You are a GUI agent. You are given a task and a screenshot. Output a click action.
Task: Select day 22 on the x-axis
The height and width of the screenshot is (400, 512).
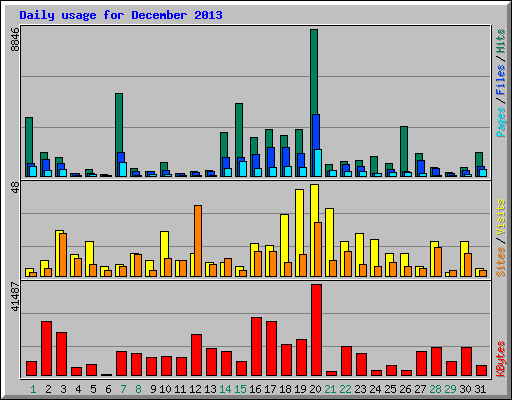(x=345, y=389)
